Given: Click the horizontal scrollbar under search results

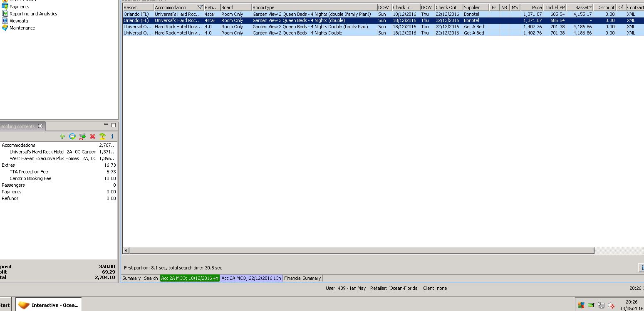Looking at the screenshot, I should point(362,251).
